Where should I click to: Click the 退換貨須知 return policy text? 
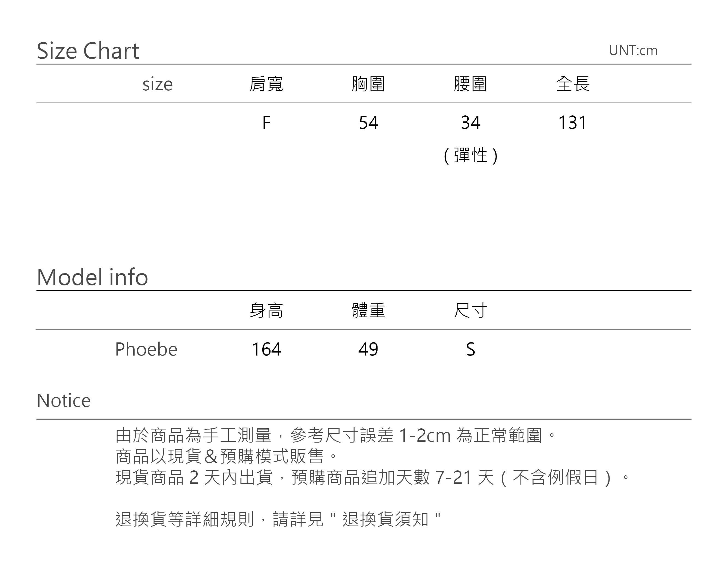[385, 519]
